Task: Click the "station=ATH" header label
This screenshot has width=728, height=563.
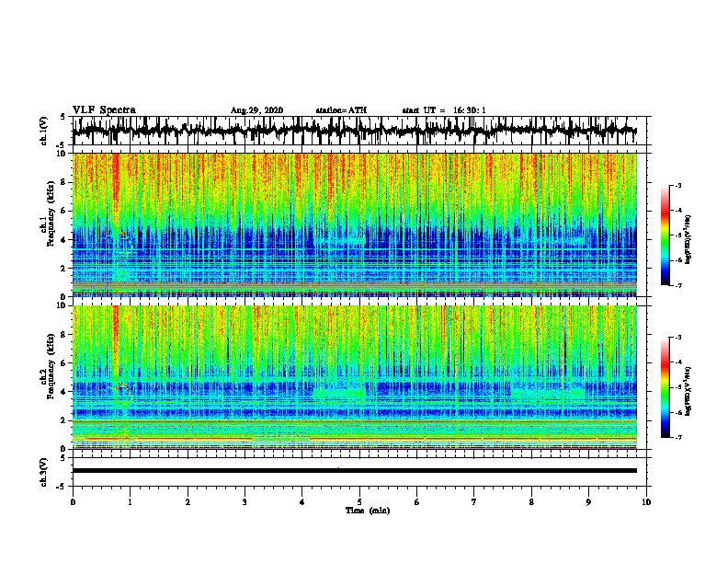Action: click(x=341, y=110)
